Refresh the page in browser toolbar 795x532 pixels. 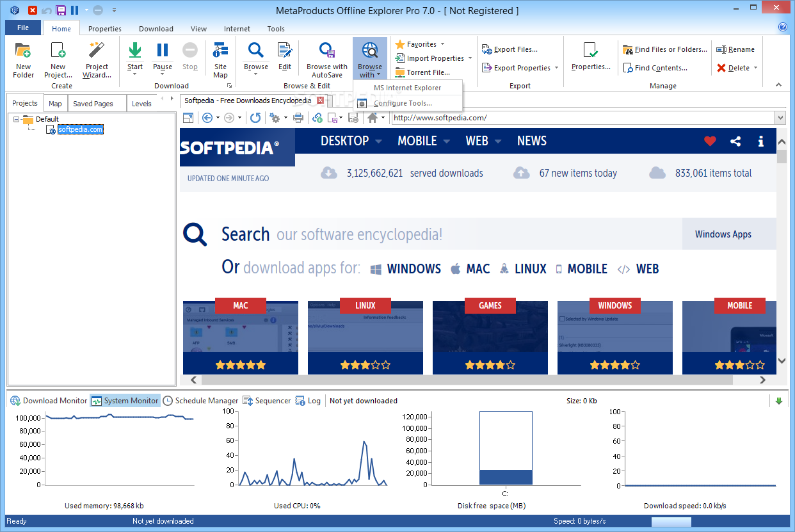(255, 118)
